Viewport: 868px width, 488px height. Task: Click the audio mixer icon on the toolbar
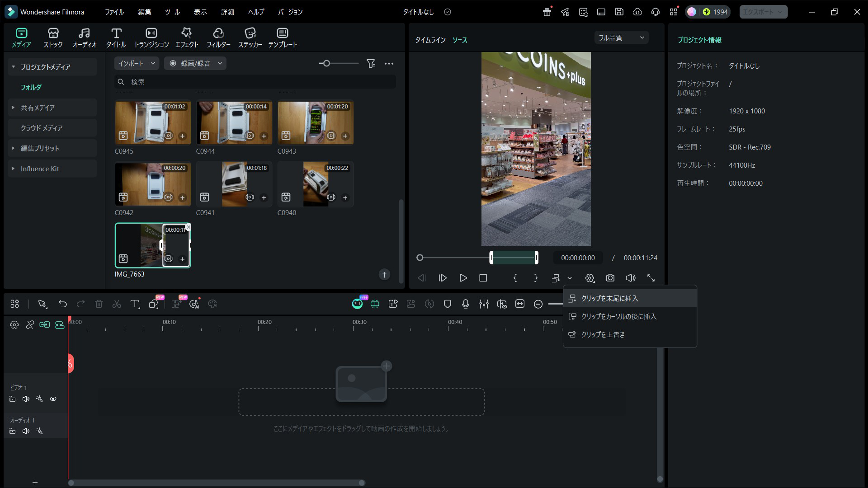tap(484, 304)
